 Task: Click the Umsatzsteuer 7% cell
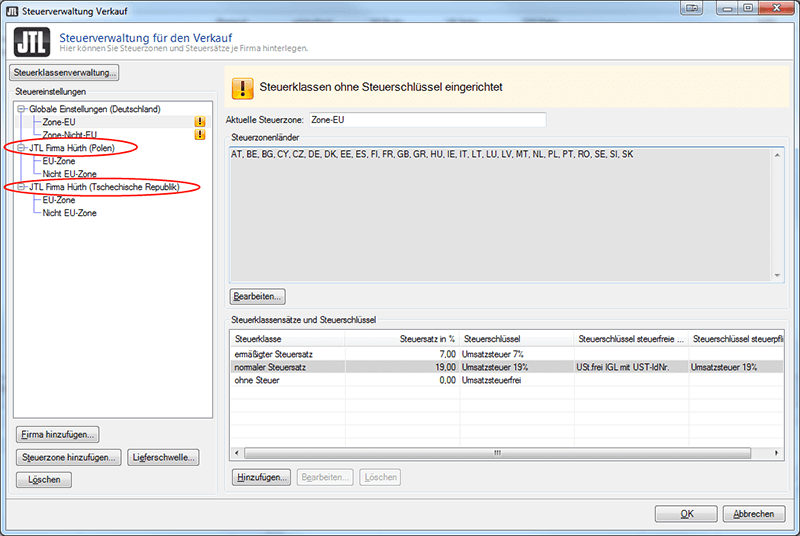point(517,354)
